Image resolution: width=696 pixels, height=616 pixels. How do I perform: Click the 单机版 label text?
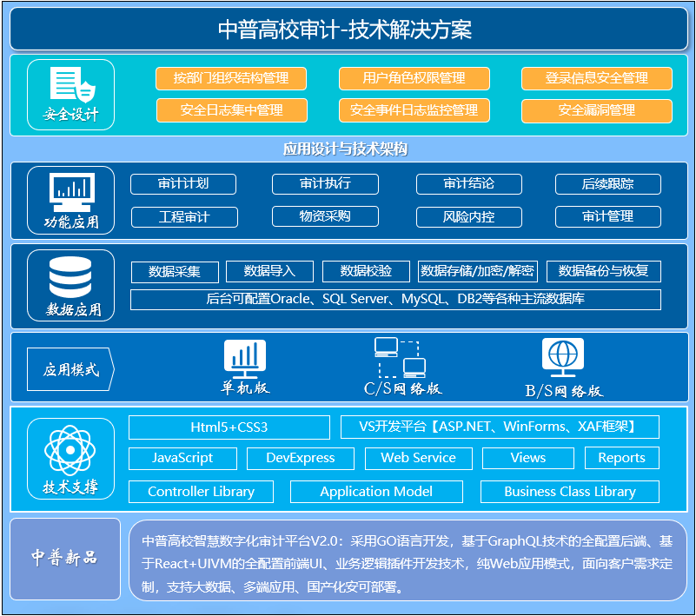point(245,387)
